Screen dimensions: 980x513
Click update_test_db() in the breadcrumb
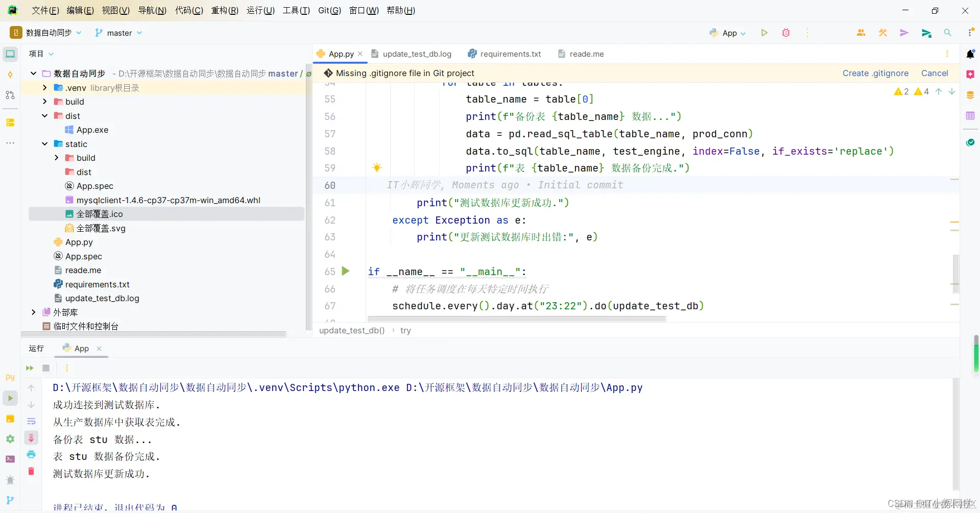click(x=352, y=330)
